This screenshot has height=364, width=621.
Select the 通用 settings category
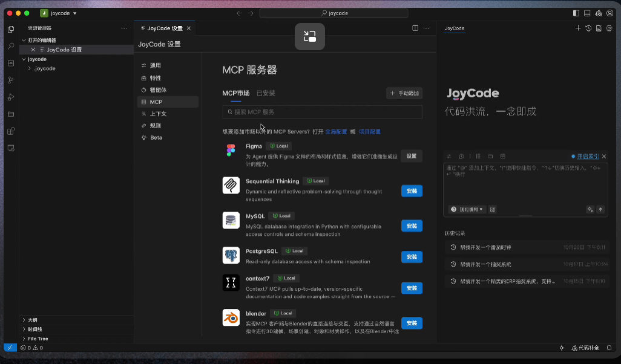tap(168, 65)
